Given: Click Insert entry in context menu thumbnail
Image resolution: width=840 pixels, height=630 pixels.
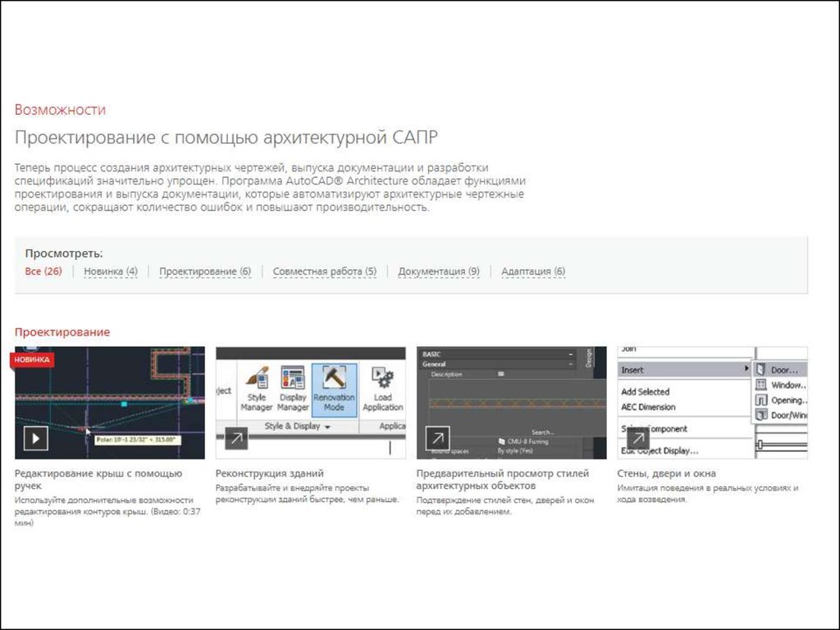Looking at the screenshot, I should click(685, 370).
